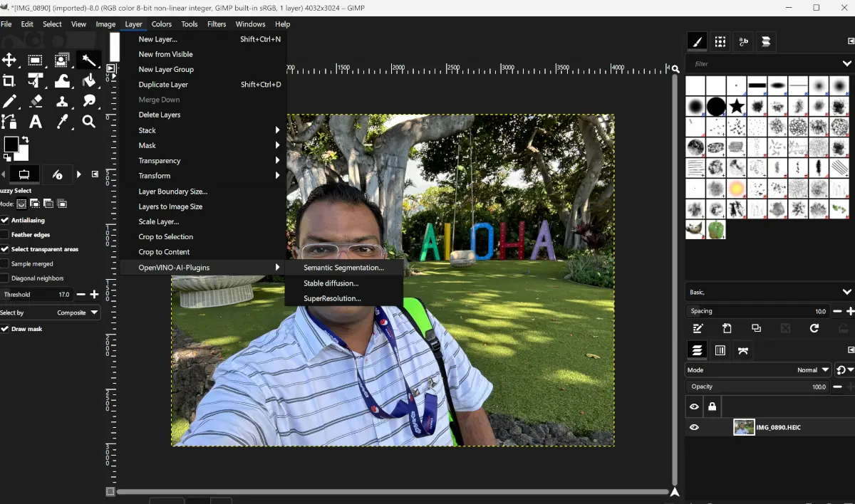Open the Fonts tab in right dock

(x=743, y=41)
